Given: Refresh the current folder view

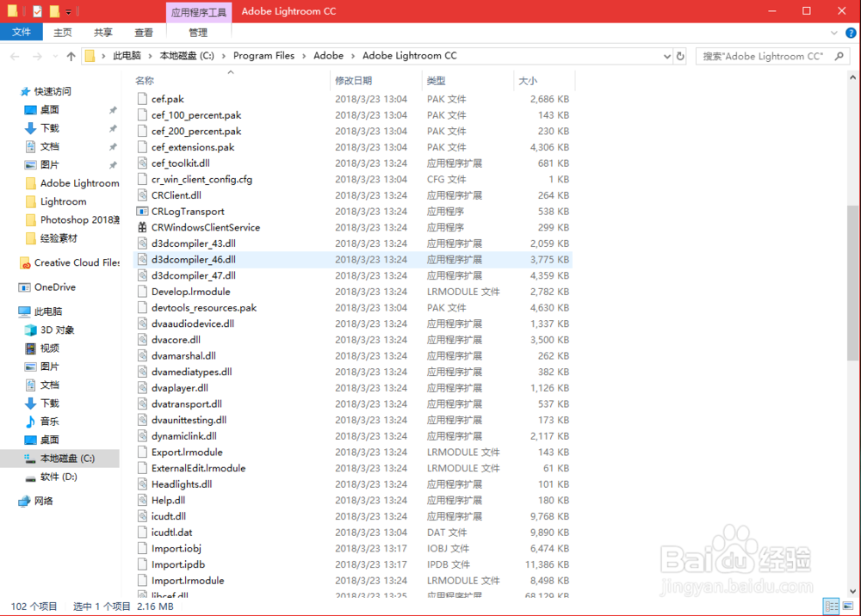Looking at the screenshot, I should [x=680, y=56].
